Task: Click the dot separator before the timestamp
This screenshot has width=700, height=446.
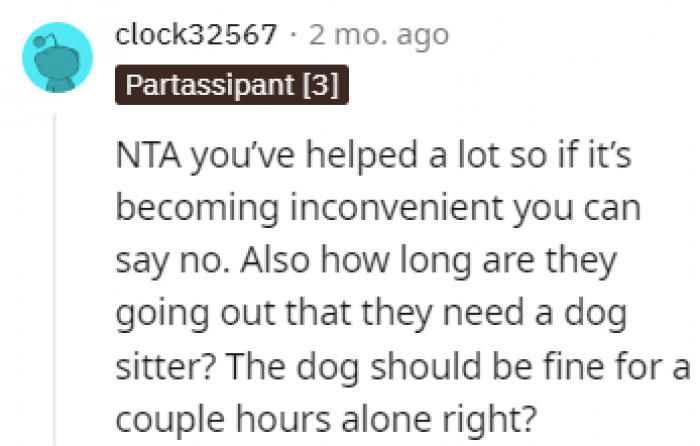Action: pos(291,36)
